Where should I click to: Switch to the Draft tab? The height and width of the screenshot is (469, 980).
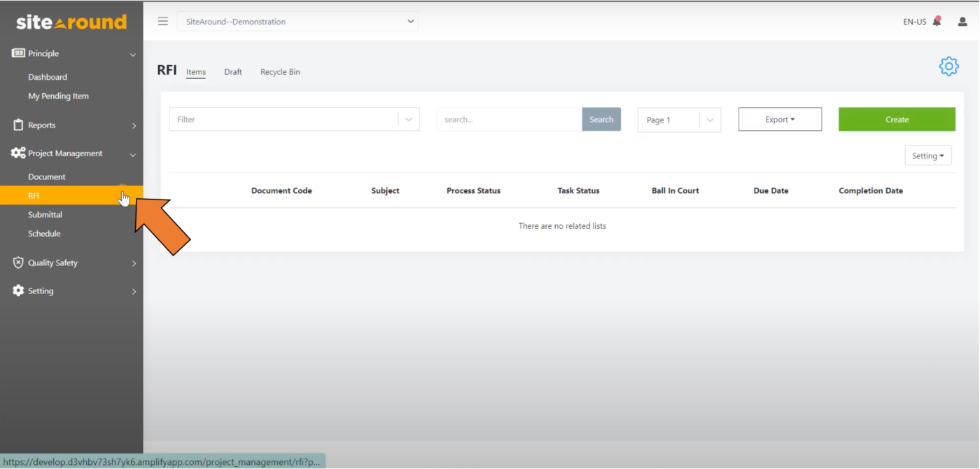tap(232, 71)
